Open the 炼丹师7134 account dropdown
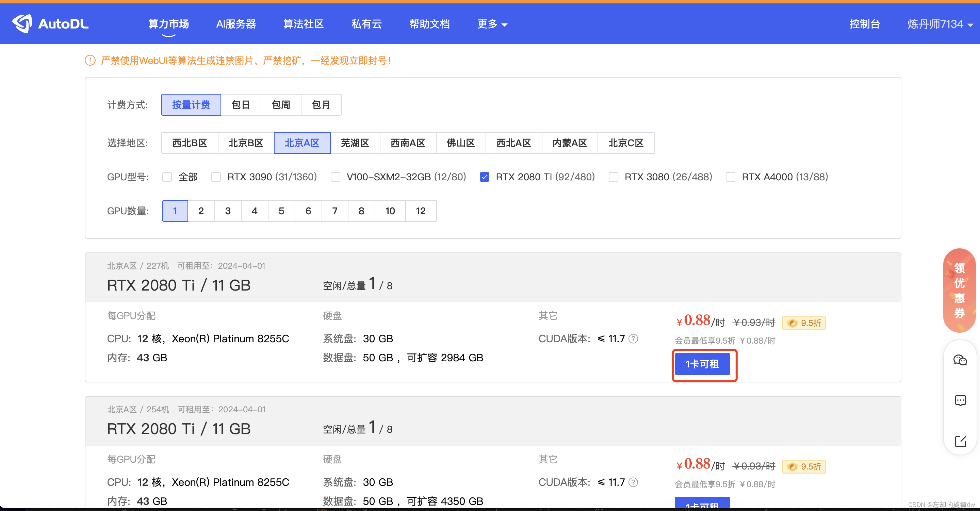Viewport: 980px width, 511px height. point(938,23)
